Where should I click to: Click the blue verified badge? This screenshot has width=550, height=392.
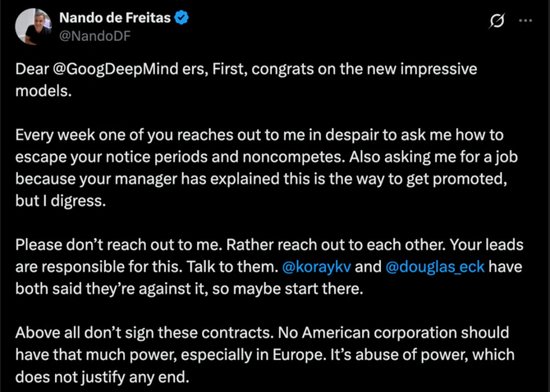pos(181,17)
